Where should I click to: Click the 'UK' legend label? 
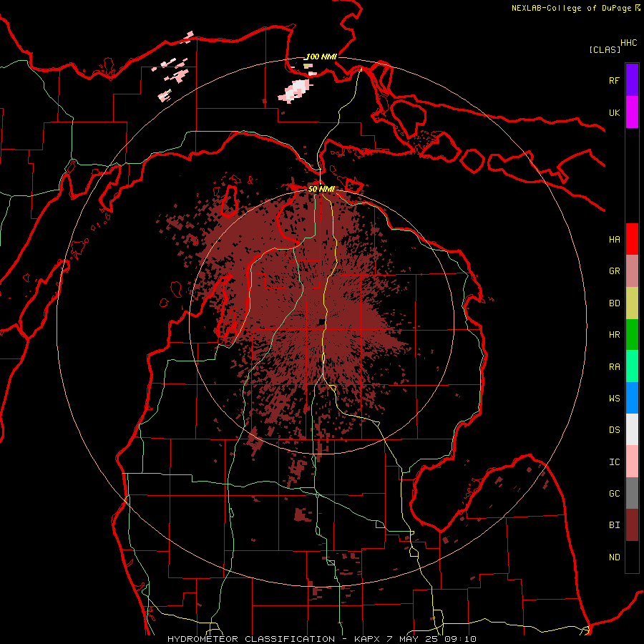[614, 112]
